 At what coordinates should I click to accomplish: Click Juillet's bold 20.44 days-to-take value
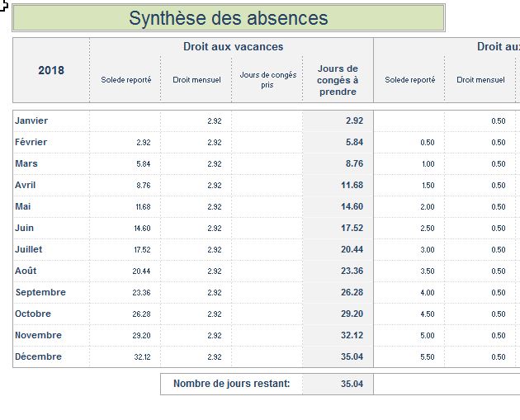[352, 249]
